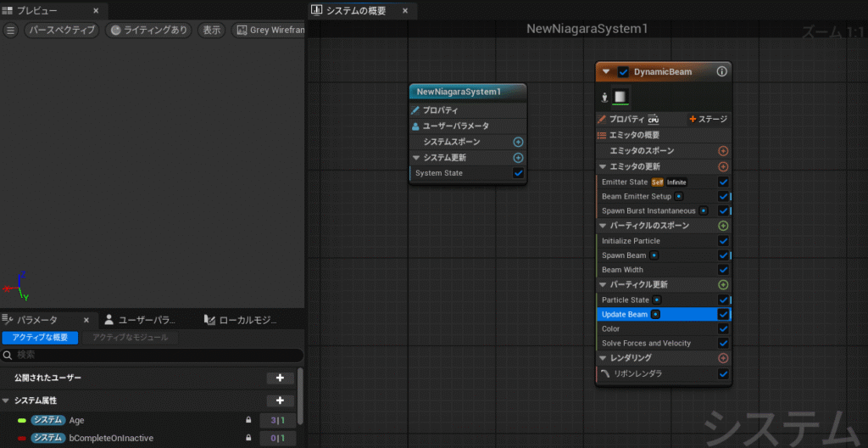Select the アクティブな概要 filter button
The image size is (868, 448).
[x=41, y=338]
